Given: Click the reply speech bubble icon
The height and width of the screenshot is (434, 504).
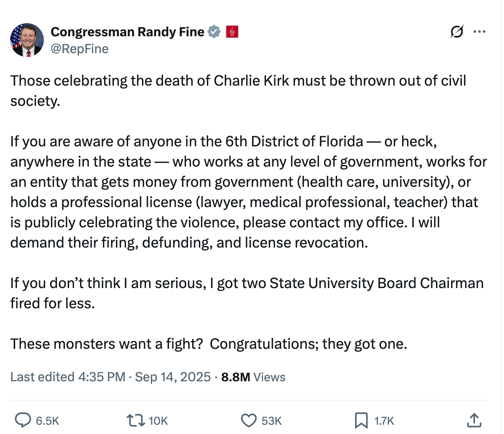Looking at the screenshot, I should coord(23,420).
